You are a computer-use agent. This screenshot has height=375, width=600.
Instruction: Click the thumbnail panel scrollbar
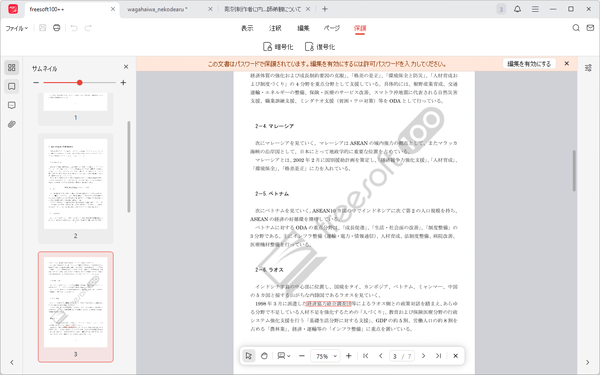pyautogui.click(x=129, y=167)
